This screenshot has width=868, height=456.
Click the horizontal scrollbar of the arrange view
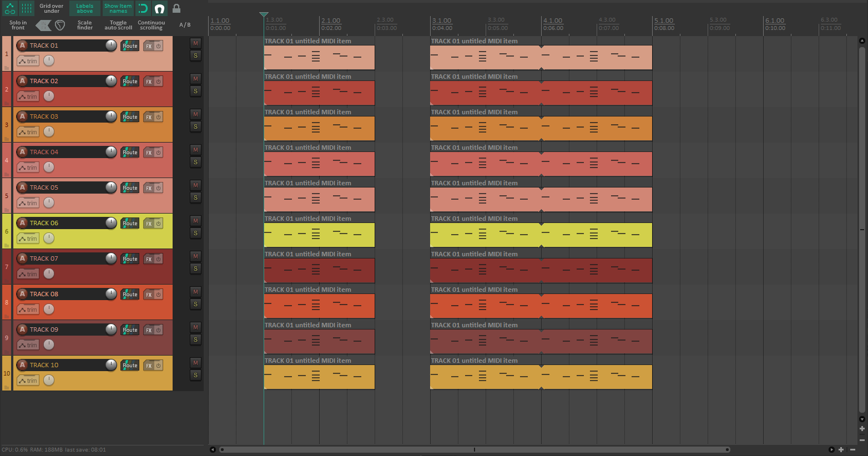point(475,449)
